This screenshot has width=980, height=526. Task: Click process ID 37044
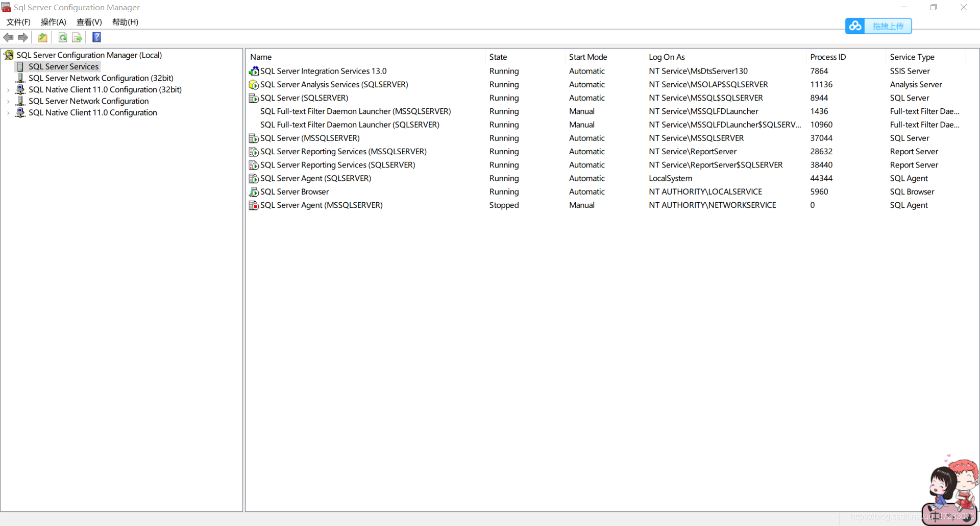point(821,138)
